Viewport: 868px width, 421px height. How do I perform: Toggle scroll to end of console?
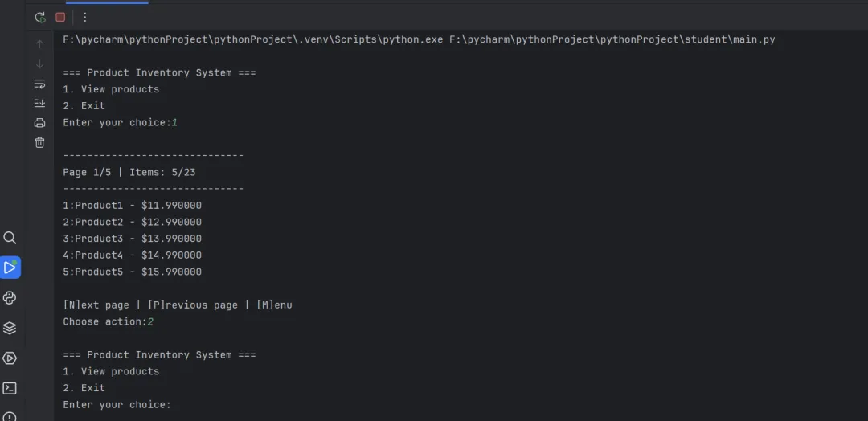coord(40,104)
